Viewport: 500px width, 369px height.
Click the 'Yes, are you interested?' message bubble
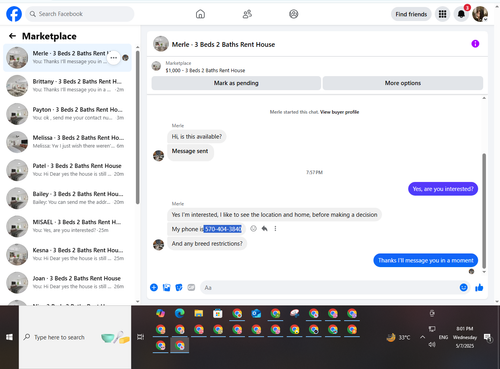point(443,189)
